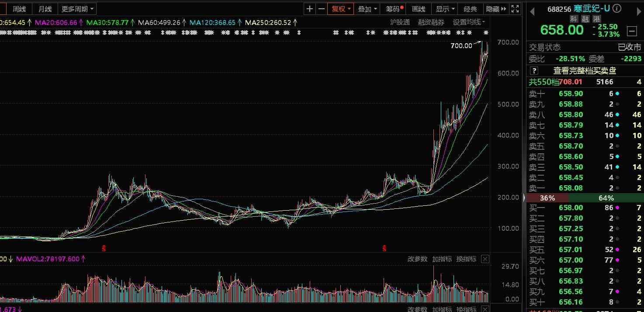
Task: Click the 36% / 64% buy-sell ratio bar
Action: coord(584,198)
